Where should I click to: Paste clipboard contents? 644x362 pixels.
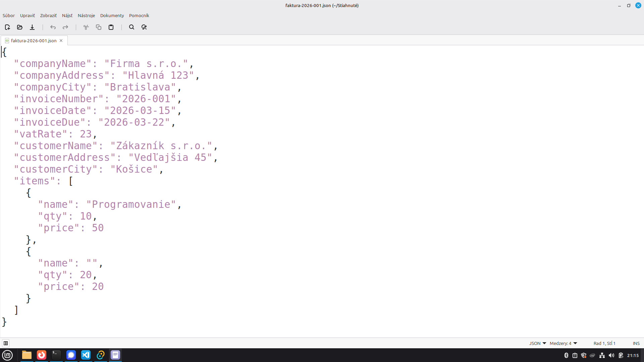tap(111, 27)
